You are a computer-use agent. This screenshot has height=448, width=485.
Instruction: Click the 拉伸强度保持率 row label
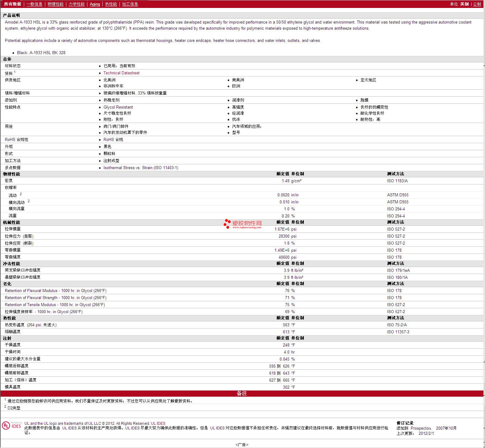pyautogui.click(x=43, y=312)
